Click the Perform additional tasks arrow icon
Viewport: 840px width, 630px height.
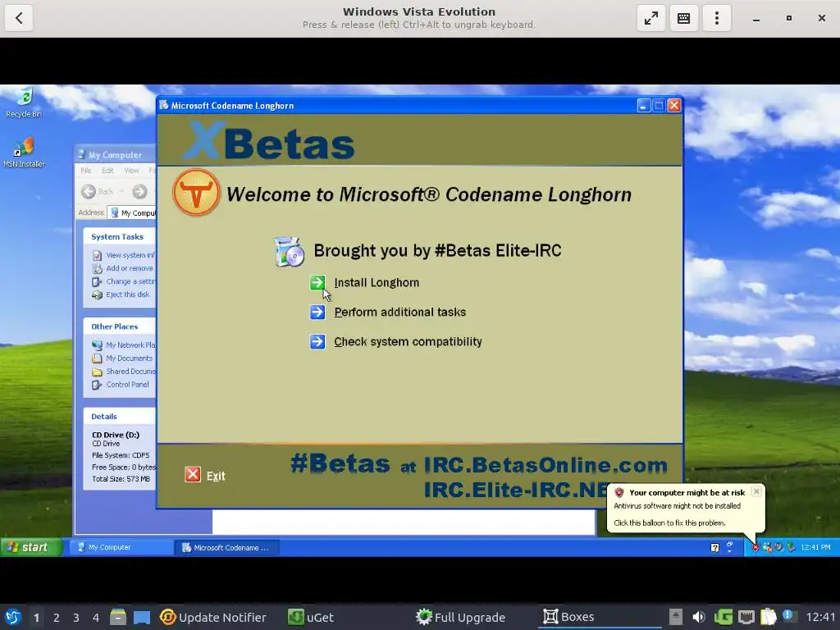click(x=317, y=312)
